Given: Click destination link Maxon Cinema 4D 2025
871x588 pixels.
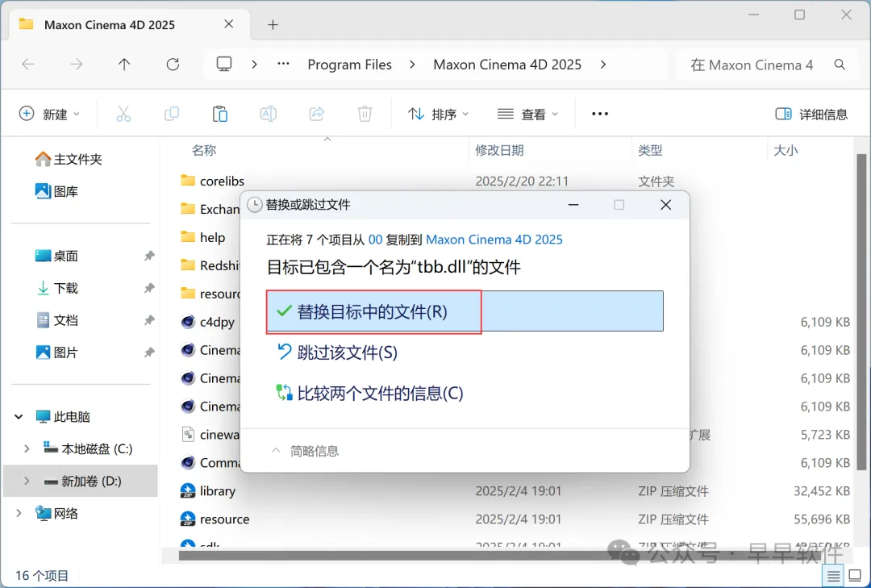Looking at the screenshot, I should (494, 240).
